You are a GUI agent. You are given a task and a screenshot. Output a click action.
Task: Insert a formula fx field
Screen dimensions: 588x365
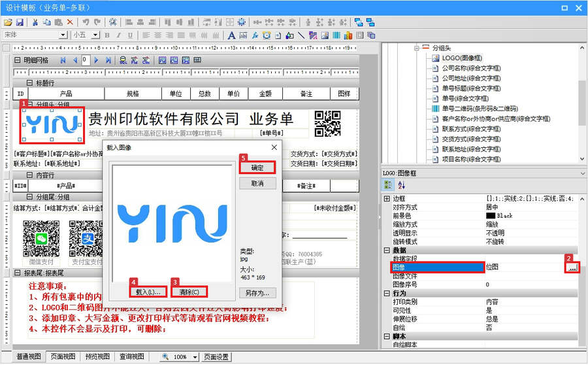(255, 35)
